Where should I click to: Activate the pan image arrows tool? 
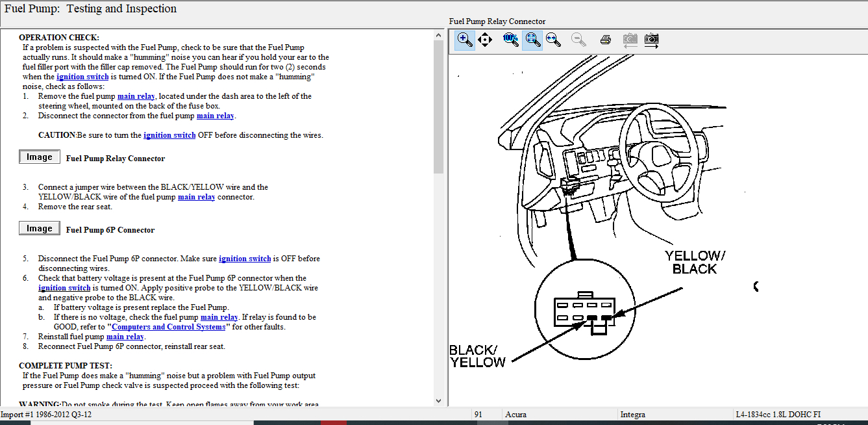point(485,40)
